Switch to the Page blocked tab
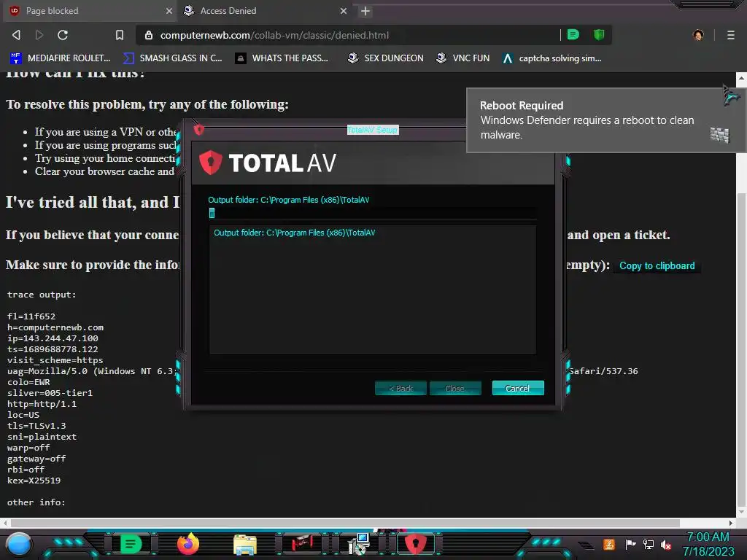This screenshot has height=560, width=747. pos(88,10)
